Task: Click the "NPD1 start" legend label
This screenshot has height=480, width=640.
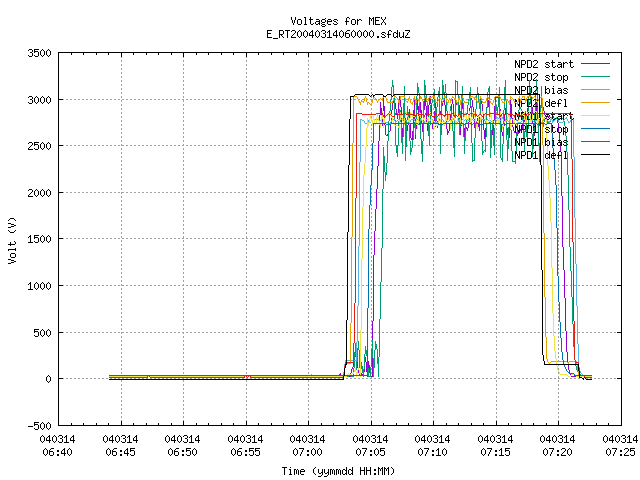Action: point(544,116)
